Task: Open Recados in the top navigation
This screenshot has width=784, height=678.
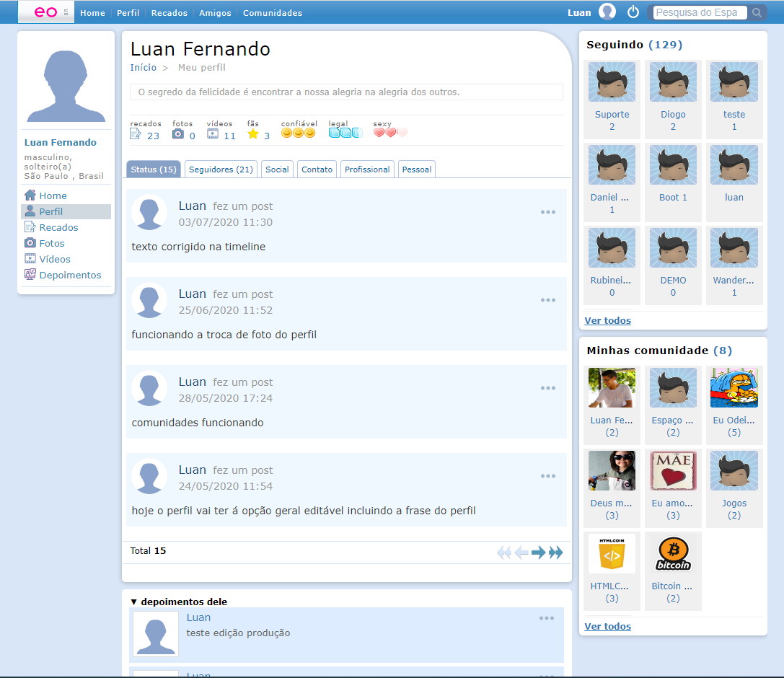Action: 169,13
